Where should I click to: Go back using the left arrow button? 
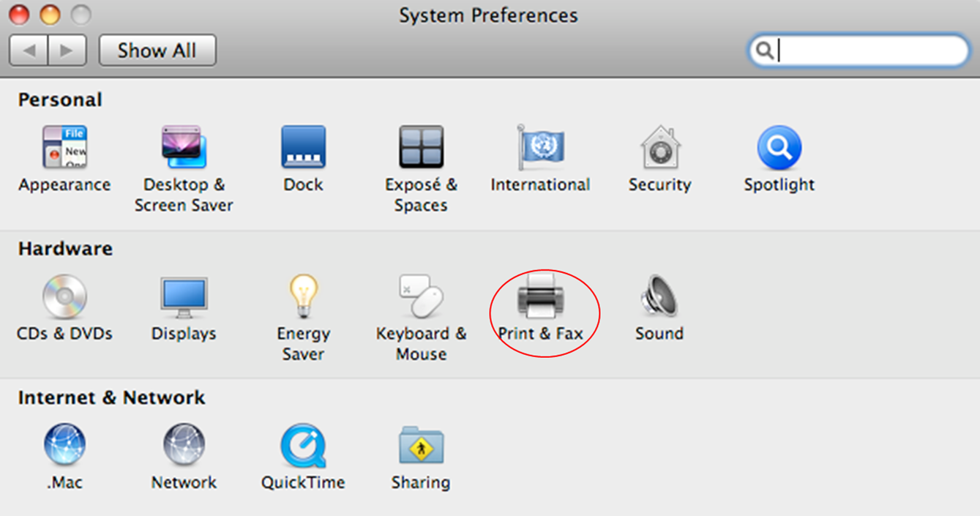click(x=29, y=51)
